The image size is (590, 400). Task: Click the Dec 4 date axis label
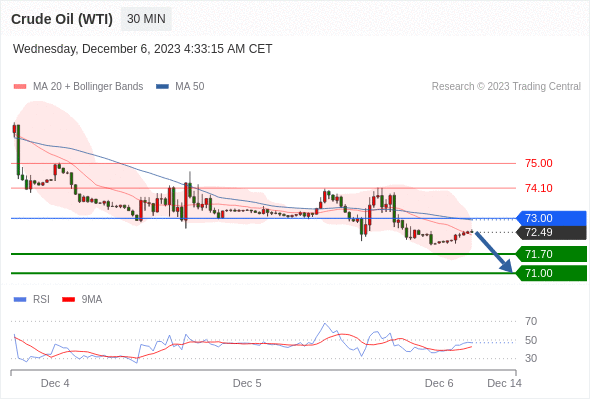coord(55,383)
